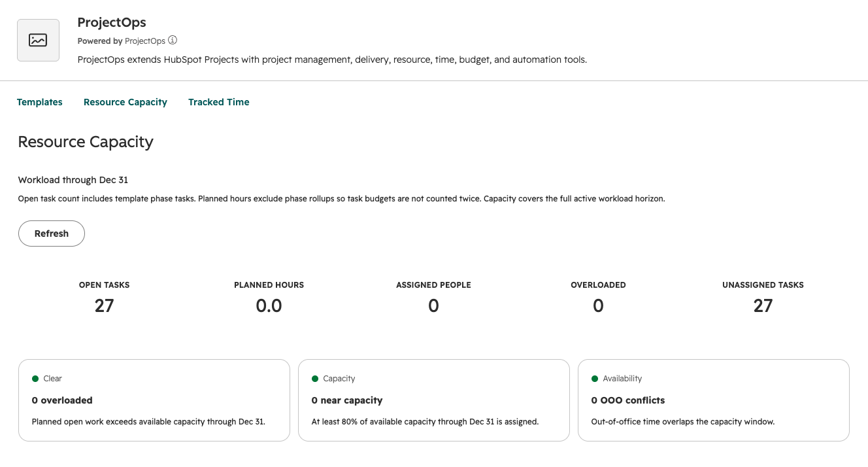The image size is (868, 467).
Task: Click the green status dot beside Availability
Action: tap(595, 379)
